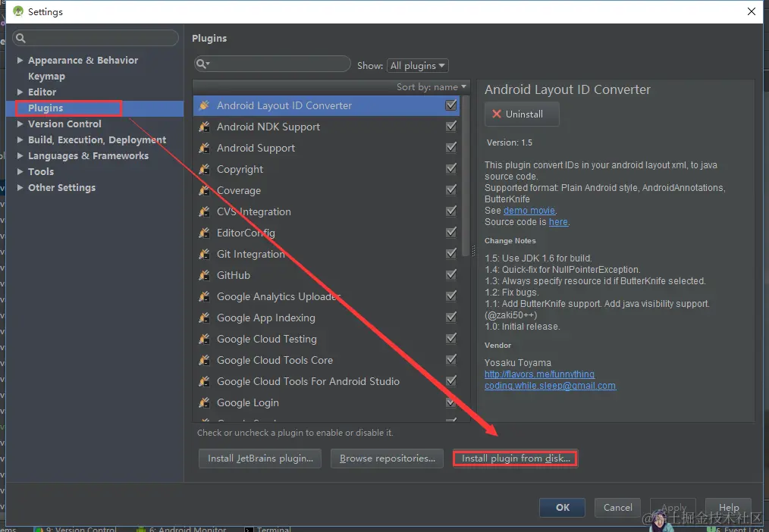Screen dimensions: 769x532
Task: Click the Git Integration plugin icon
Action: click(x=204, y=254)
